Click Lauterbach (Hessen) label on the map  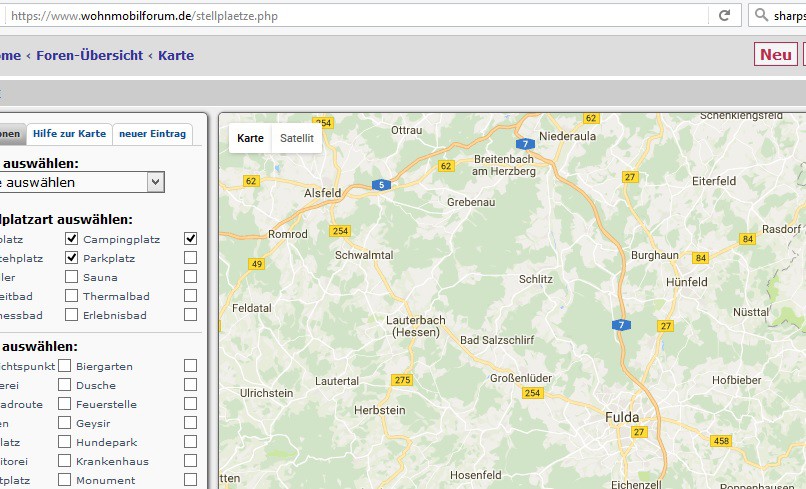coord(416,326)
